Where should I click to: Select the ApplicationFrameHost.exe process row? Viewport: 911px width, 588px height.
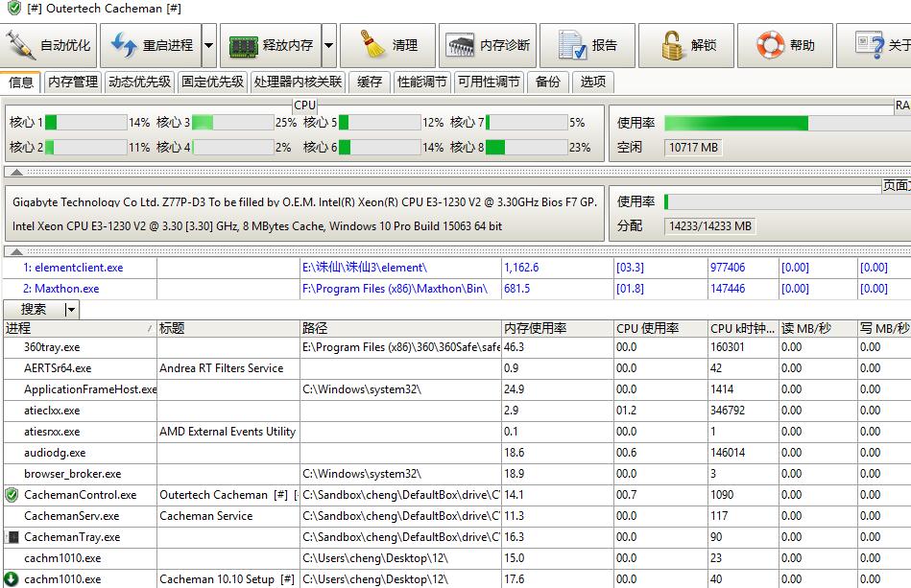(457, 389)
